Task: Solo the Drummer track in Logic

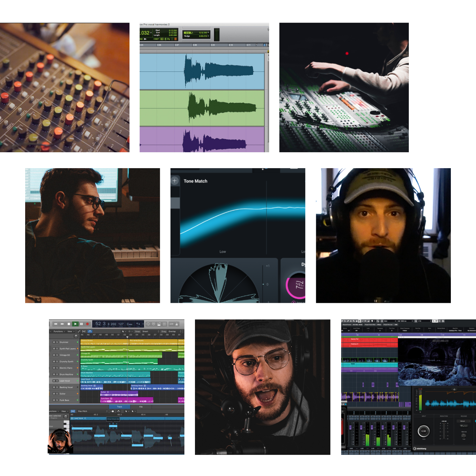Action: tap(57, 342)
